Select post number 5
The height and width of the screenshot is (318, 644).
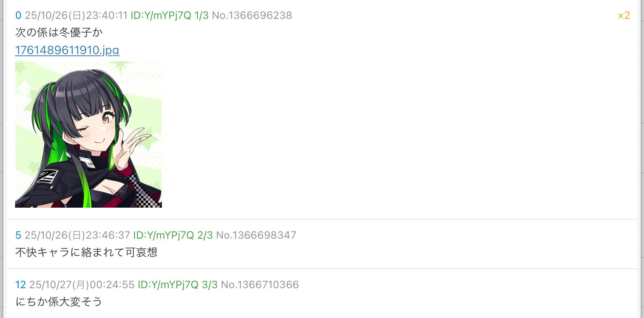click(18, 235)
